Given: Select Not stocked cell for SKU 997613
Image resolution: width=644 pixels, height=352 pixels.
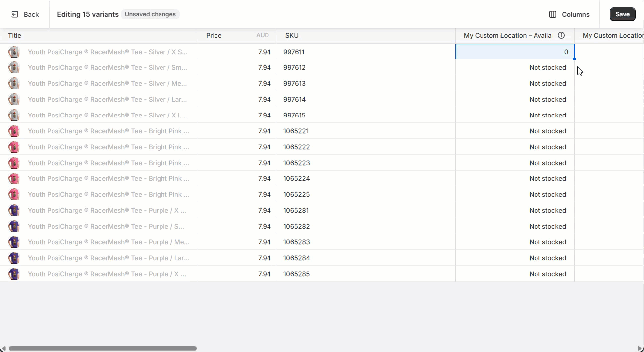Looking at the screenshot, I should click(515, 83).
